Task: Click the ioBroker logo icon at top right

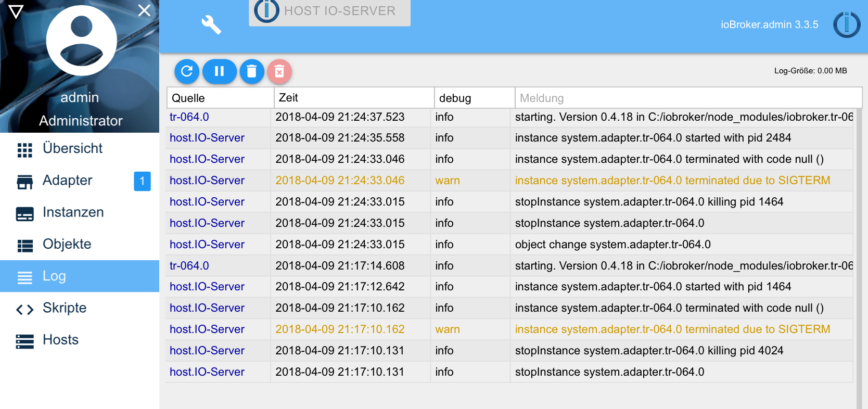Action: point(847,24)
